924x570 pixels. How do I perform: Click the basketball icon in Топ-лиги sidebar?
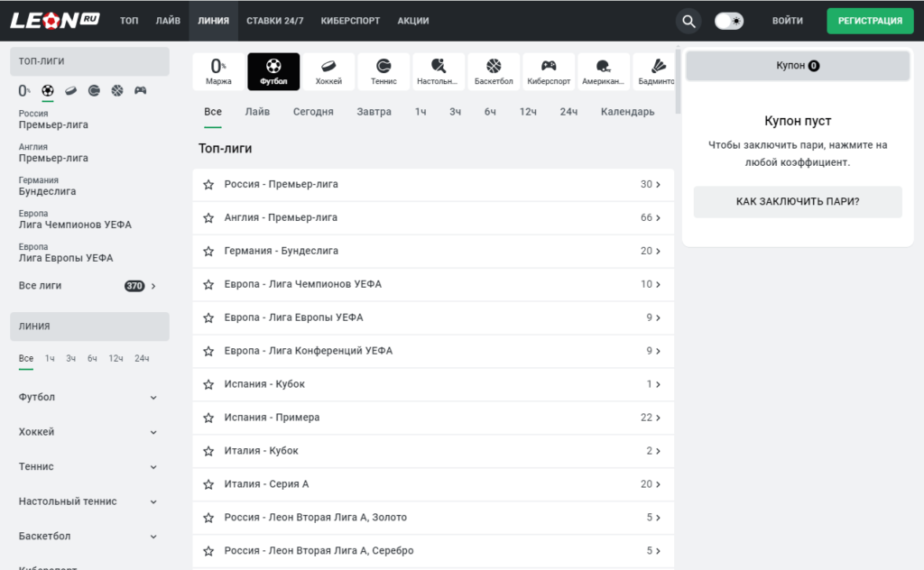[117, 91]
